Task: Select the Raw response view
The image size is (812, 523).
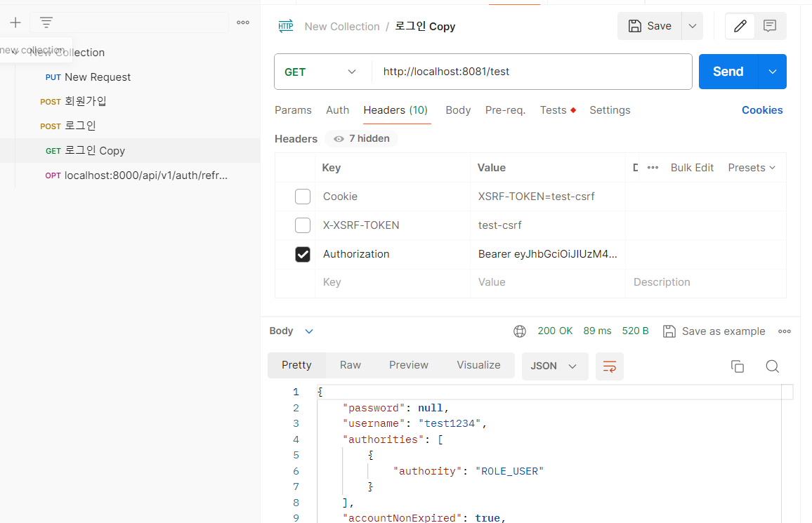Action: pyautogui.click(x=350, y=365)
